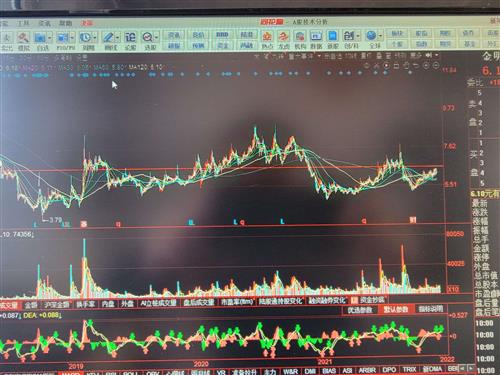The image size is (500, 375).
Task: Select the ARBR indicator tab
Action: [367, 370]
